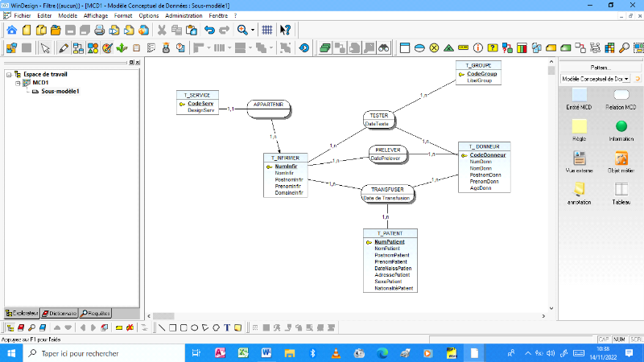The image size is (644, 362).
Task: Select the line drawing tool
Action: click(162, 327)
